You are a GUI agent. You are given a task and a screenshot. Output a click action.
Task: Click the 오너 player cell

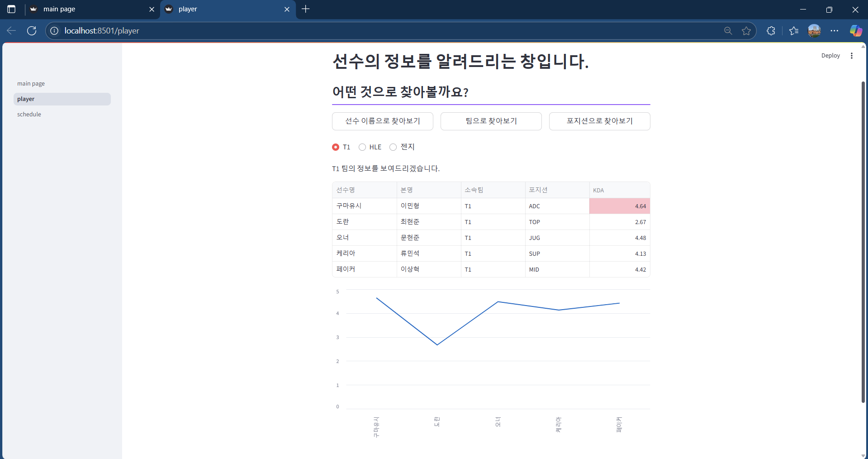[365, 238]
